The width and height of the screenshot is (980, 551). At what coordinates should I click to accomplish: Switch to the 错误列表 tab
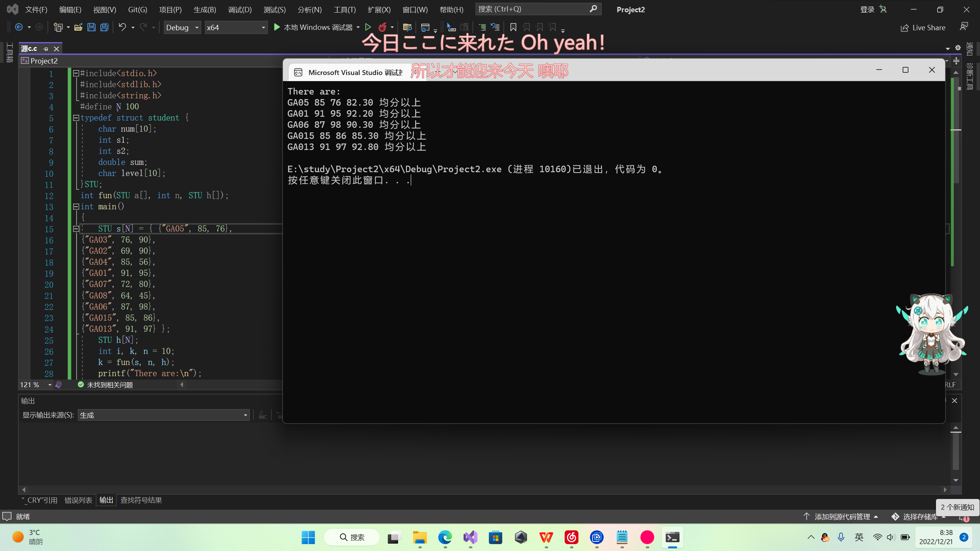[x=78, y=500]
